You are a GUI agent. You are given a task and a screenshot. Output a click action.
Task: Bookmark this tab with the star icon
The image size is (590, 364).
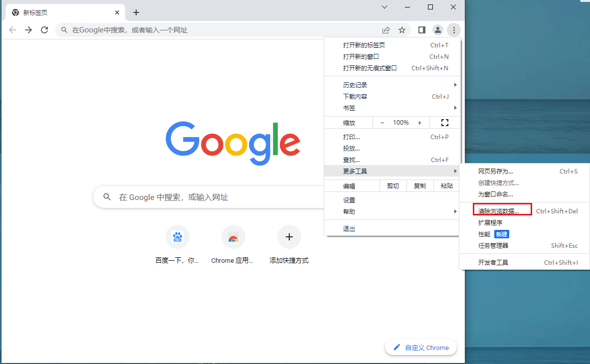click(x=402, y=30)
